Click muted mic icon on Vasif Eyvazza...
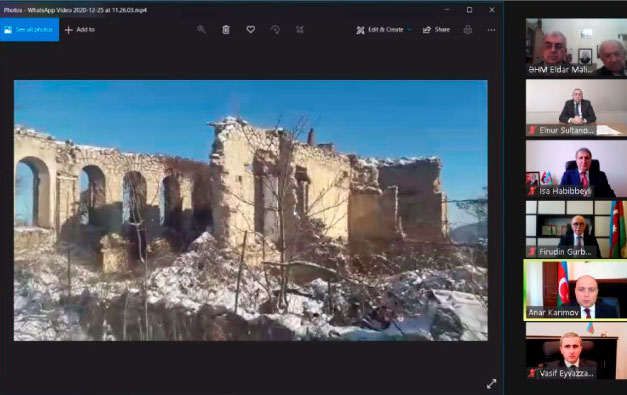The width and height of the screenshot is (627, 395). point(532,373)
